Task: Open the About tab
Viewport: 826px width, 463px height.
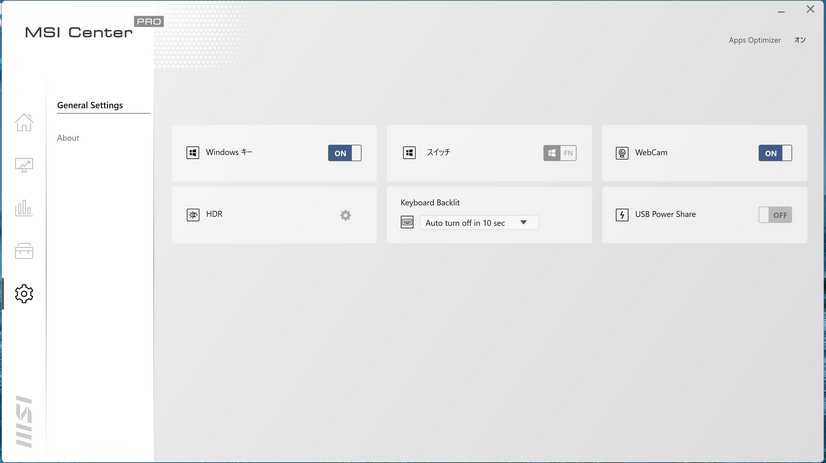Action: 68,138
